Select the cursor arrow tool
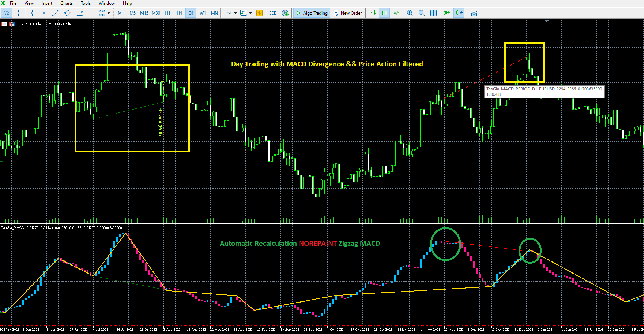The width and height of the screenshot is (644, 334). [7, 13]
